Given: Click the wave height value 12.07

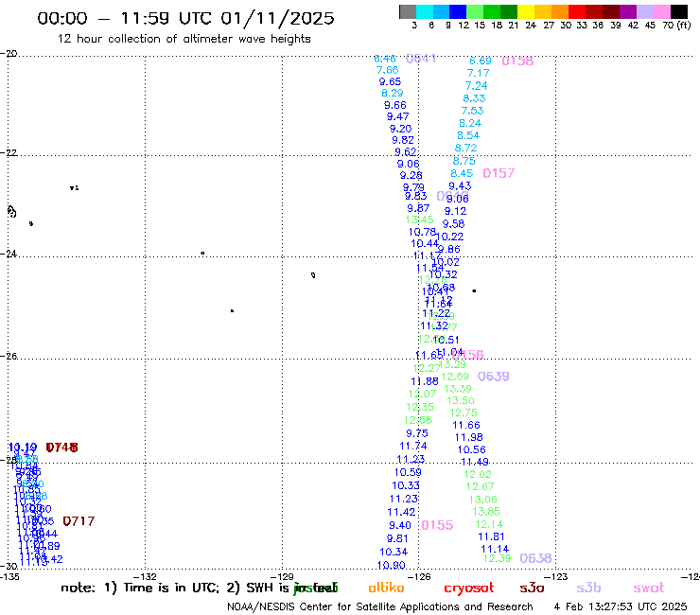Looking at the screenshot, I should pyautogui.click(x=422, y=394).
